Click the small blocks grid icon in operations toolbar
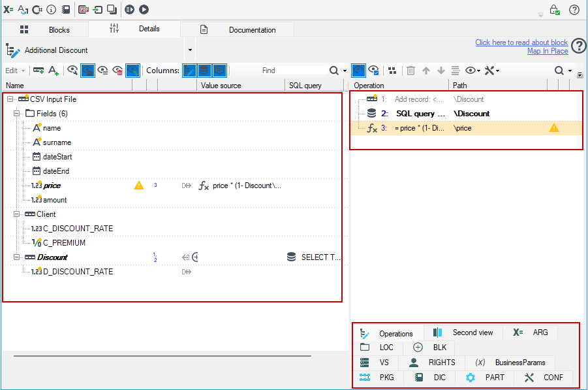The image size is (588, 390). coord(392,71)
